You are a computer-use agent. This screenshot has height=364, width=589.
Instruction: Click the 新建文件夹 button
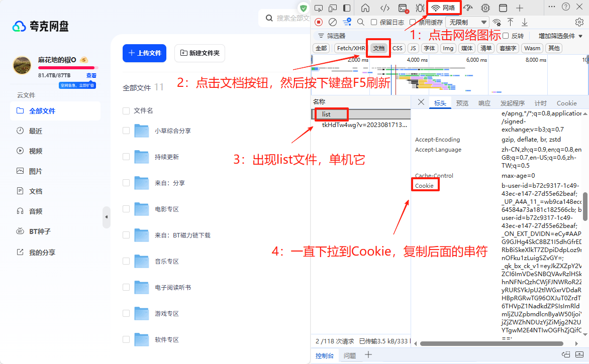pyautogui.click(x=200, y=53)
